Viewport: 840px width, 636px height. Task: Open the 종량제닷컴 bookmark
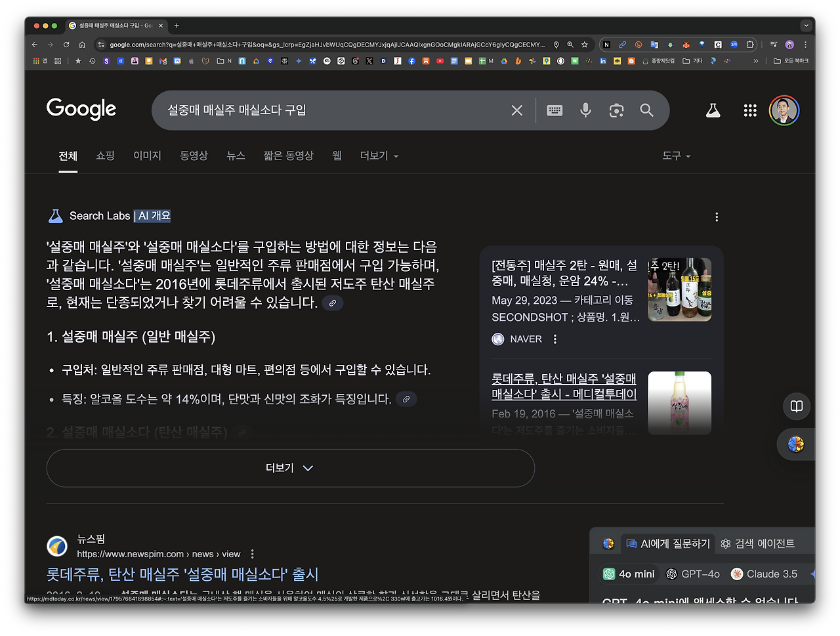click(x=658, y=61)
